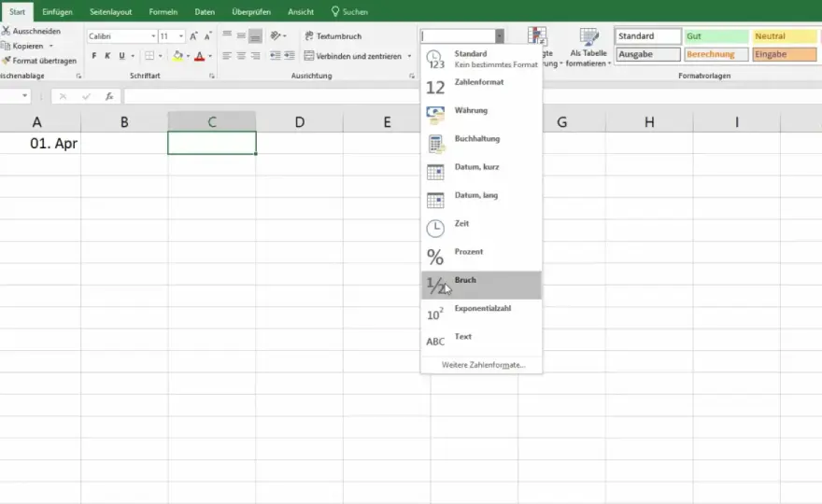This screenshot has height=504, width=822.
Task: Click the Als Tabelle formatieren icon
Action: [589, 37]
